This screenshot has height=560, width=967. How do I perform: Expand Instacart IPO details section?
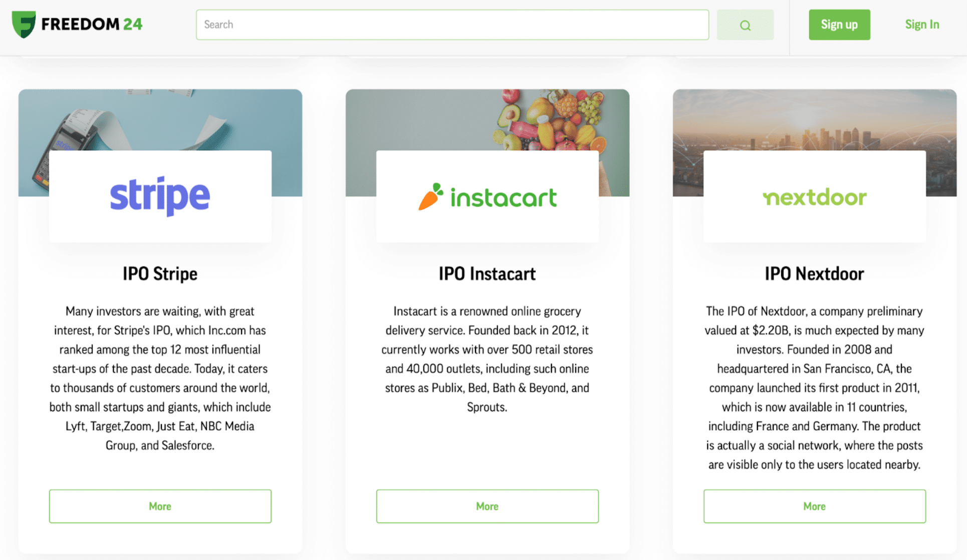click(486, 505)
